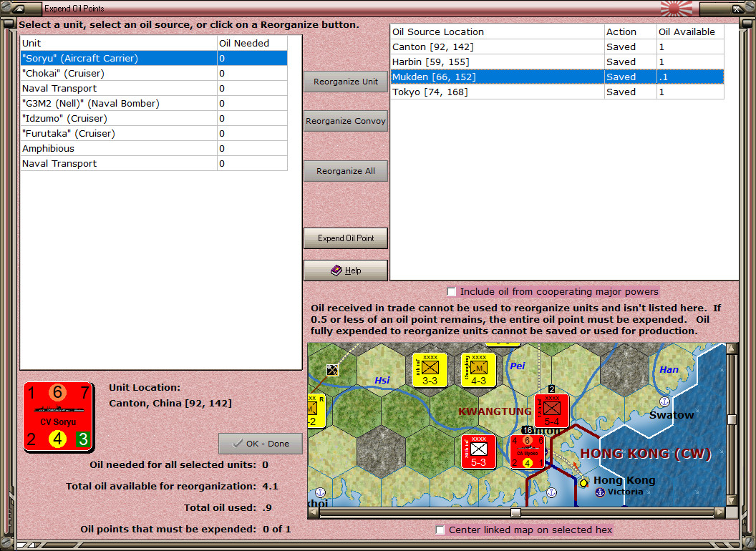Enable Include oil from cooperating major powers
The image size is (756, 551).
pos(452,292)
